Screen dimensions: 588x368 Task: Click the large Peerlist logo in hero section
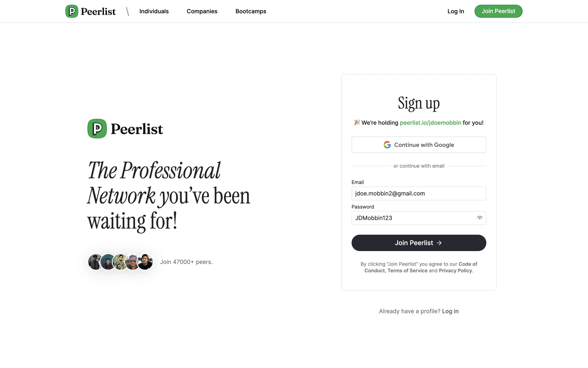125,129
